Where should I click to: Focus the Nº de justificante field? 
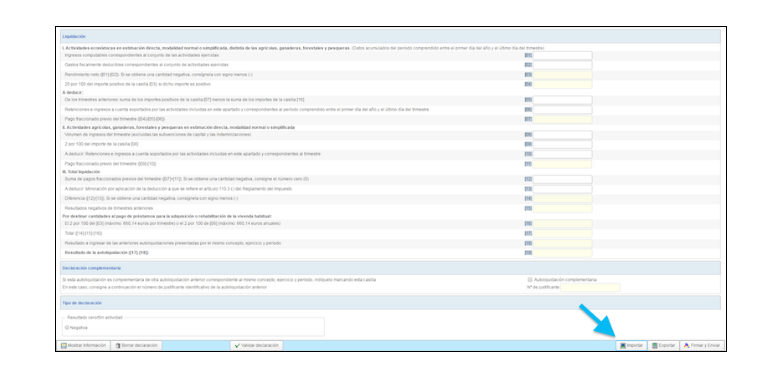coord(590,287)
